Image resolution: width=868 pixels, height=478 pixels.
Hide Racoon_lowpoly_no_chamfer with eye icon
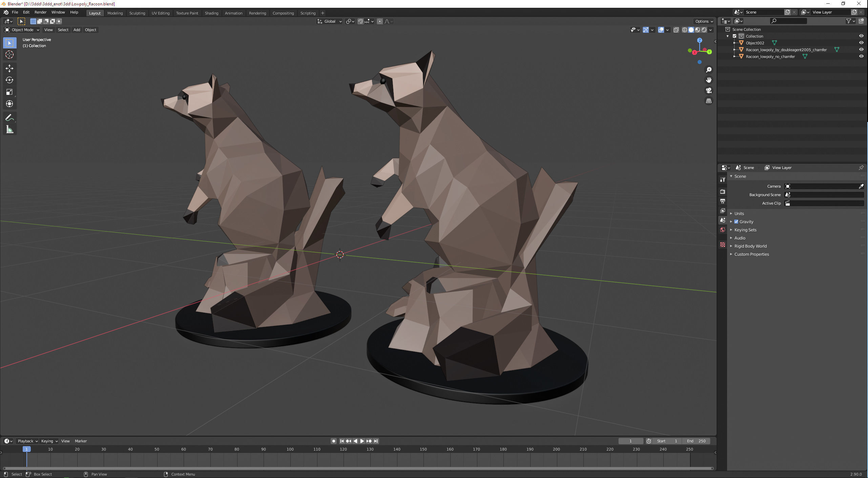click(861, 56)
